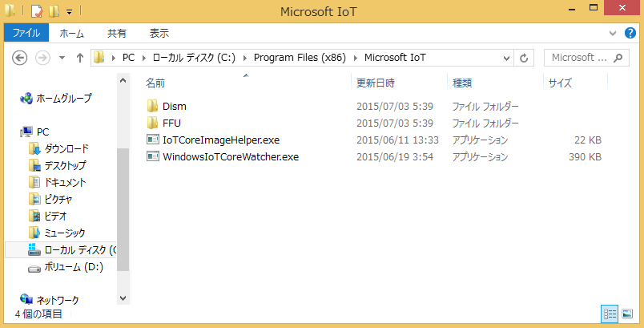Go forward with the Forward arrow
The image size is (644, 328).
click(42, 58)
